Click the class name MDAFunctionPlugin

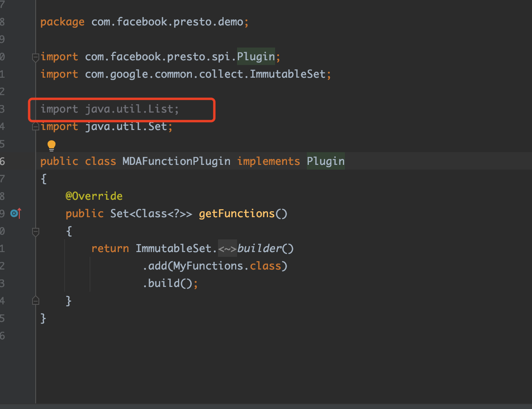pos(176,161)
